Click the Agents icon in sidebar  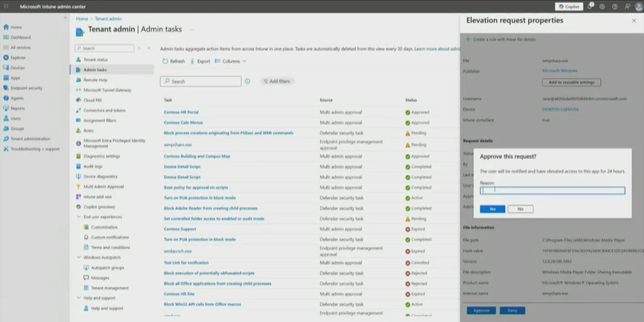point(6,98)
